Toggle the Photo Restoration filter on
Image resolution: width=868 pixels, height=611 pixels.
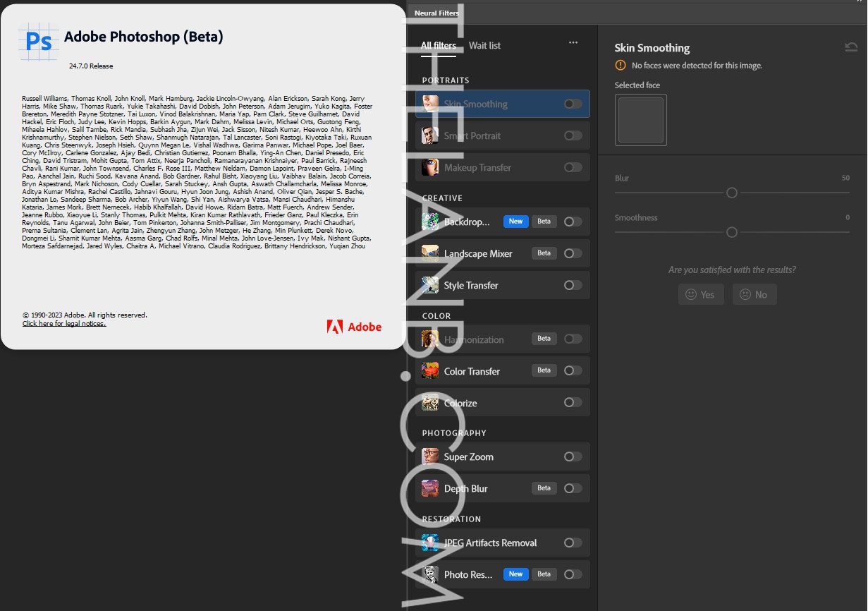tap(573, 574)
